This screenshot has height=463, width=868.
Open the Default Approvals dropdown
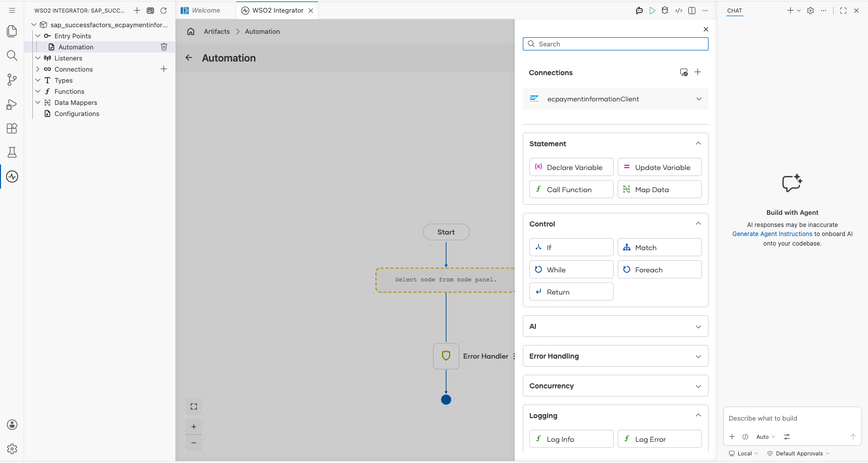point(798,453)
